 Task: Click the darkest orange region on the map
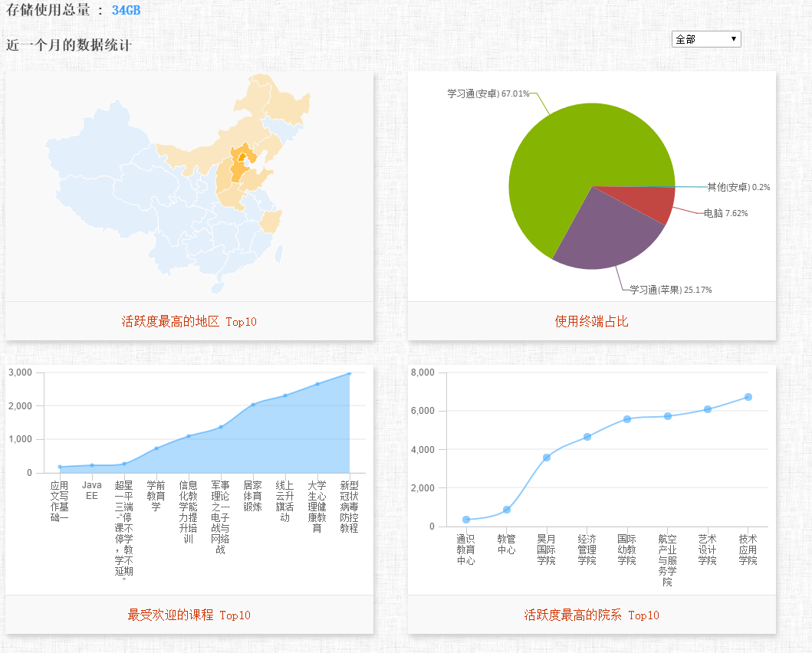coord(242,159)
